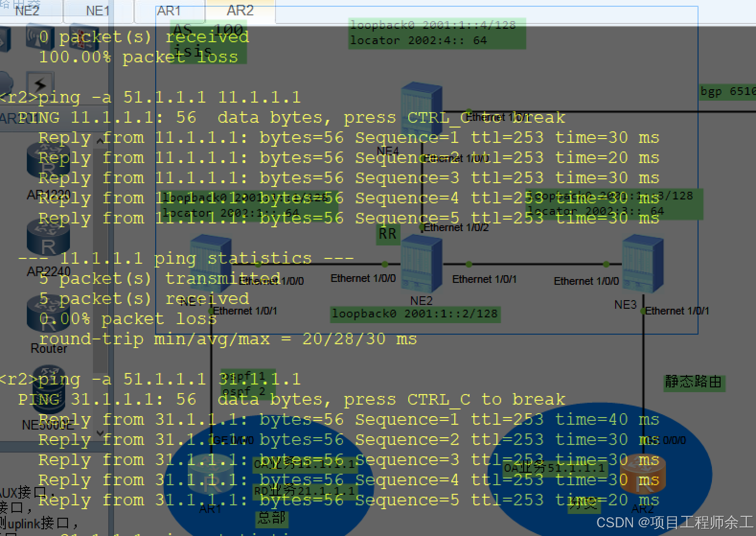Choose the lightning-bolt connection cable icon

pos(39,84)
